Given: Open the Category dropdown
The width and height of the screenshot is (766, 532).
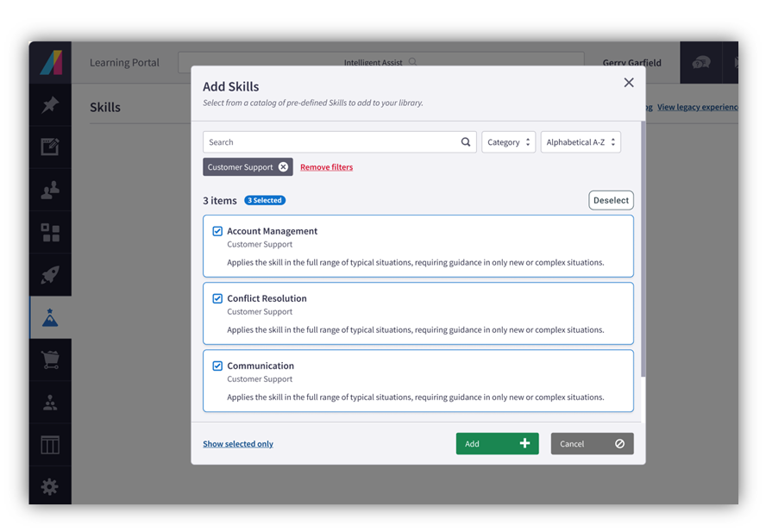Looking at the screenshot, I should 508,141.
